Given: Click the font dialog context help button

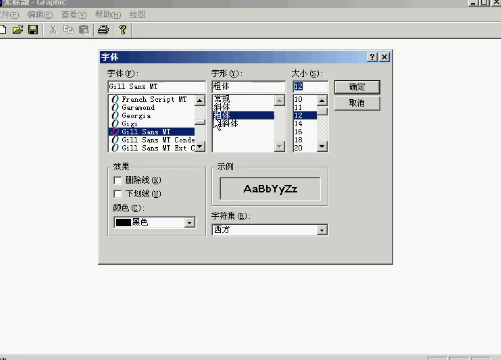Looking at the screenshot, I should coord(372,57).
